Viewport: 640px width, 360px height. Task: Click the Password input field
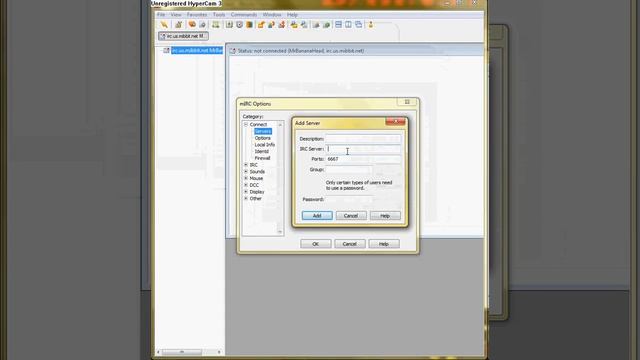(x=349, y=199)
